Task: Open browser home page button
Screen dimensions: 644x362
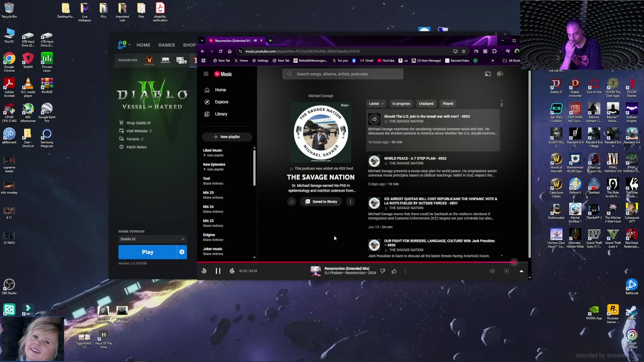Action: coord(229,51)
